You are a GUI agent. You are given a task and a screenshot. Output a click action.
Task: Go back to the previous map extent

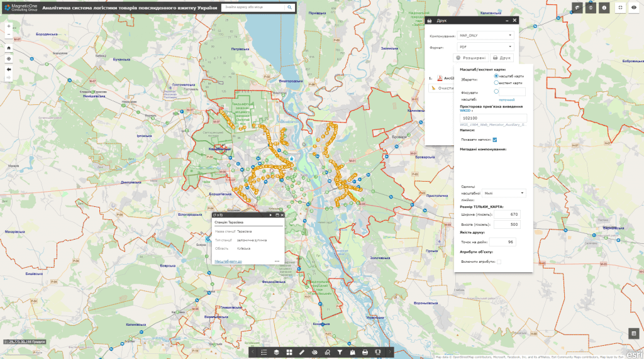pyautogui.click(x=9, y=69)
